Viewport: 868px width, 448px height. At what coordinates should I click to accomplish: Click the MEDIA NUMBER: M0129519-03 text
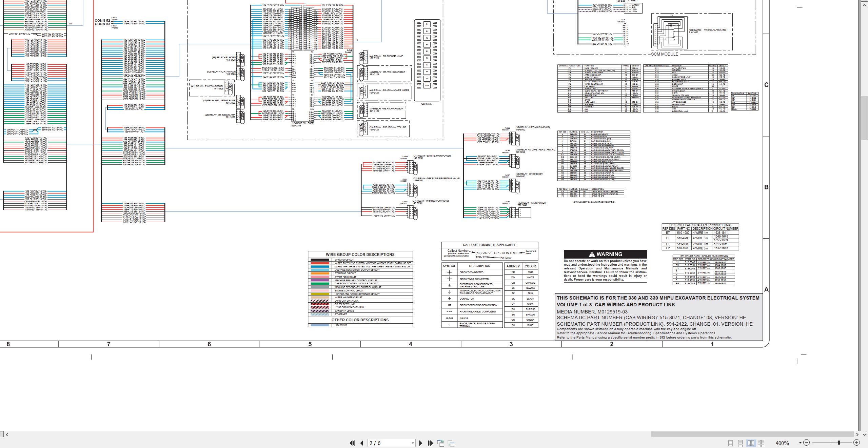[592, 311]
